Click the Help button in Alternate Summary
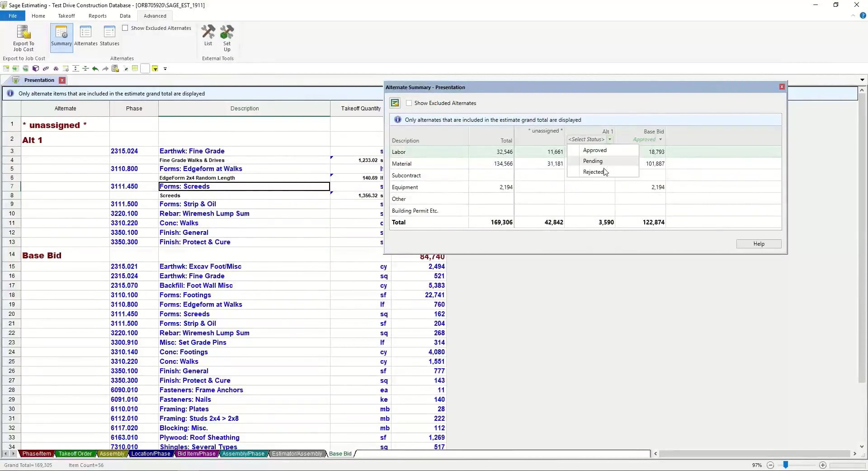 pos(759,244)
